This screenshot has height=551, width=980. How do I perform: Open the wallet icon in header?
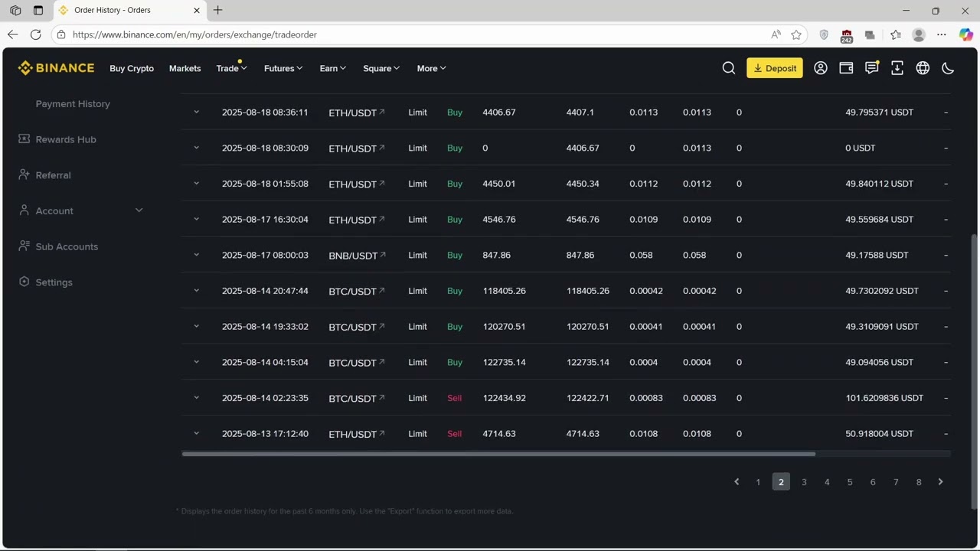coord(846,68)
